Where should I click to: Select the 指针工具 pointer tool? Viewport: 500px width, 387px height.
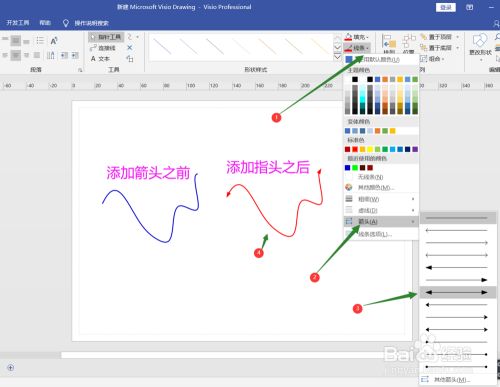[x=106, y=37]
